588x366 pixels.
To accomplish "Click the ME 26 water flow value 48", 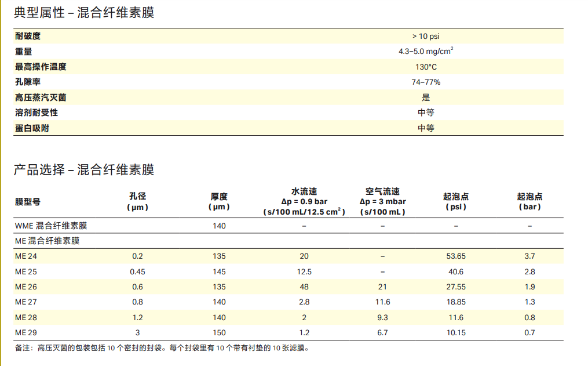I will coord(304,287).
